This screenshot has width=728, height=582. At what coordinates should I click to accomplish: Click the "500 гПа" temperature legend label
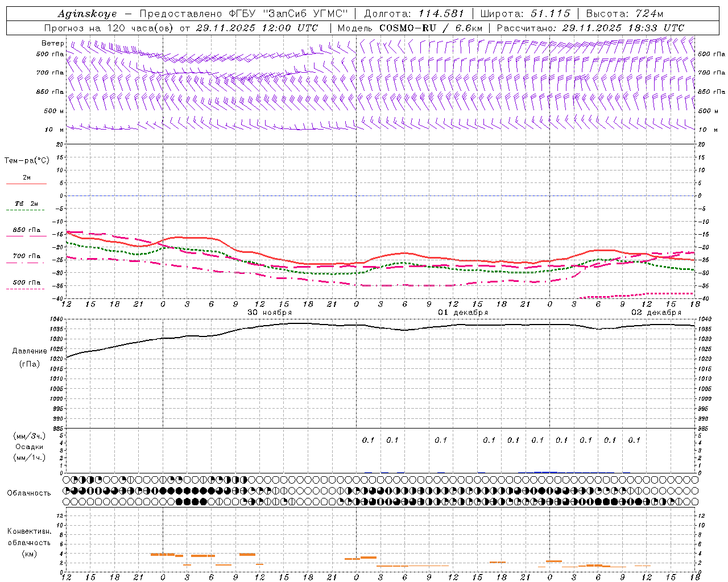(27, 282)
